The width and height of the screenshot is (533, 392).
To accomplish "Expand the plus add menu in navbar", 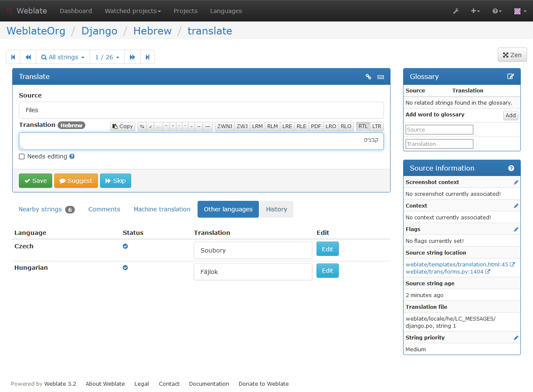I will (475, 11).
